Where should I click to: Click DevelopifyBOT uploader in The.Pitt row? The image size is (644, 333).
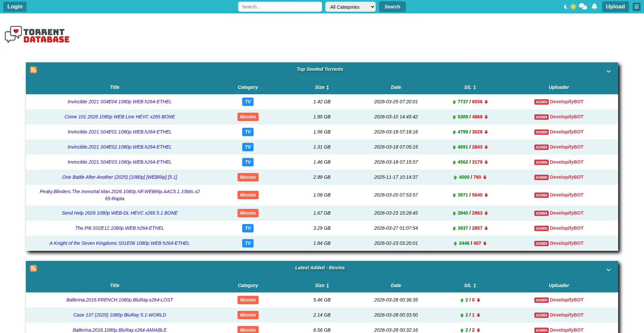567,228
